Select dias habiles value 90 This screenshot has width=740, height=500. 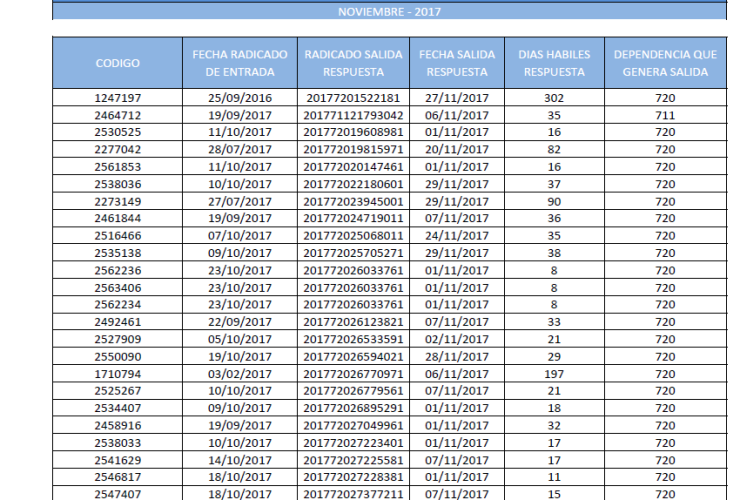(554, 202)
